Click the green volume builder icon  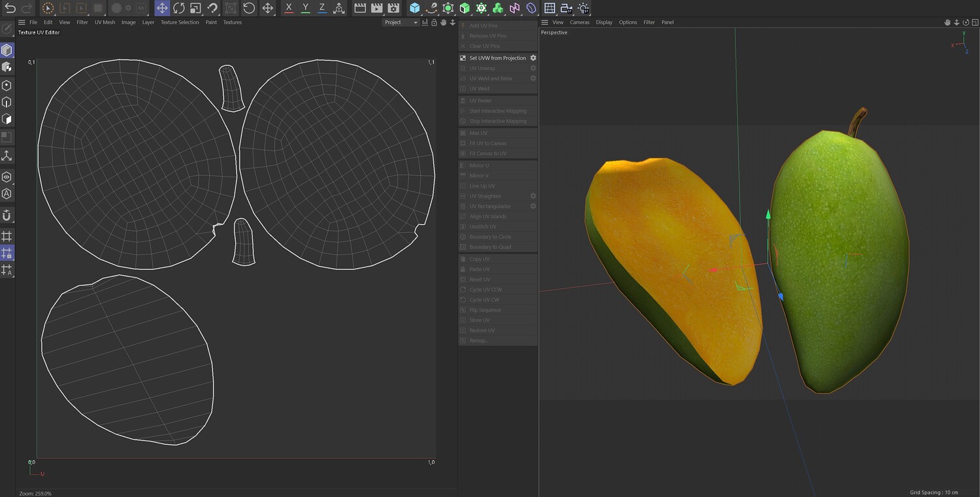498,9
